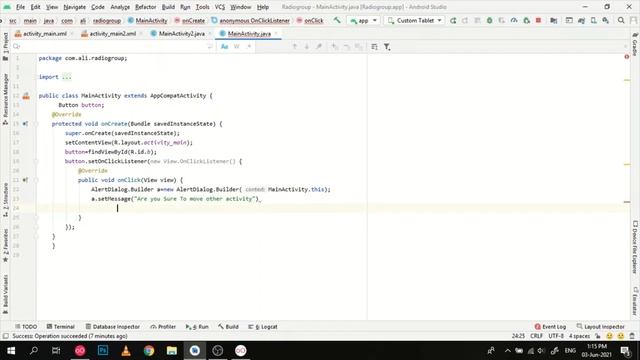Stop the running app with red square
Image resolution: width=640 pixels, height=360 pixels.
tap(538, 20)
